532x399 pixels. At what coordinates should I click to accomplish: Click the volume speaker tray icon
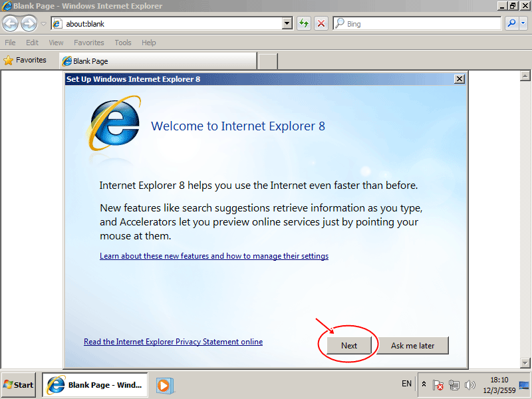(470, 385)
